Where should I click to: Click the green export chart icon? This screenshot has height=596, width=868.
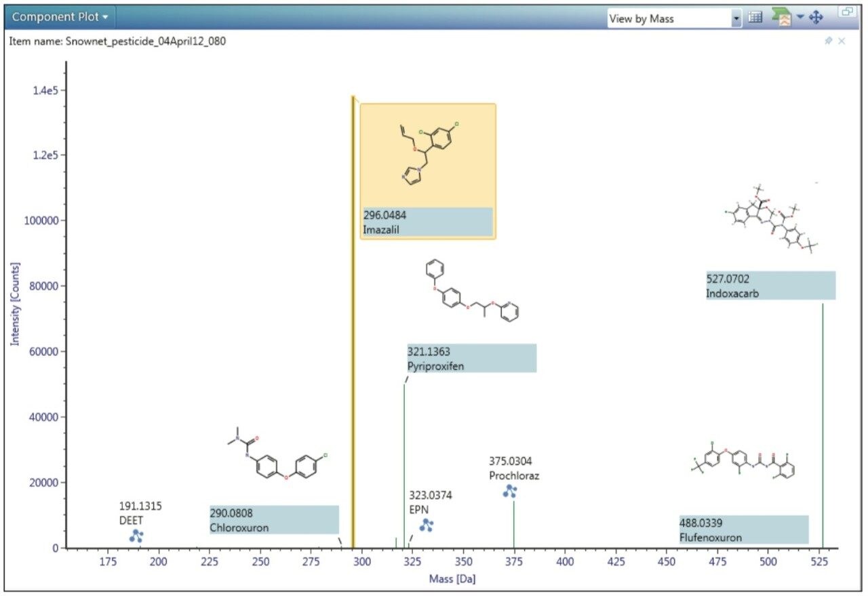pyautogui.click(x=782, y=18)
